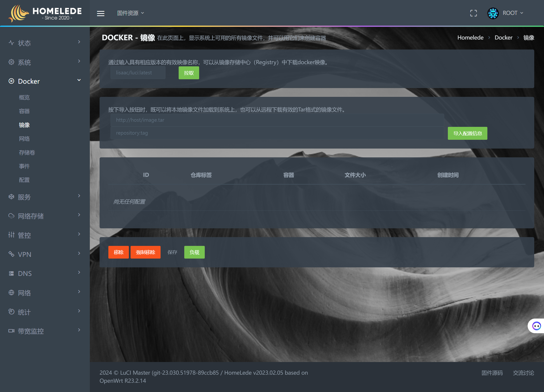Open Docker 概览 submenu page

24,98
